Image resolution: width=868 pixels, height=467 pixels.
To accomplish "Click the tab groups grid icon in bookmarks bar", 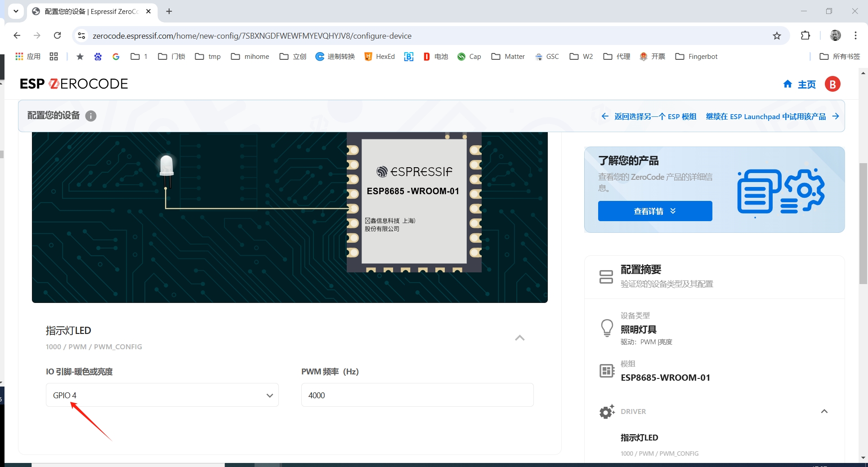I will [54, 56].
